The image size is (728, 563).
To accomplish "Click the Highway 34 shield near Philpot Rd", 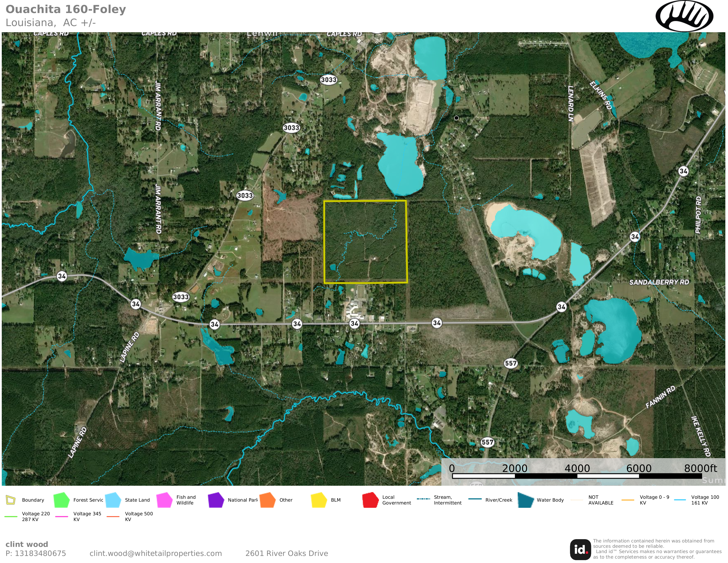I will click(x=683, y=171).
